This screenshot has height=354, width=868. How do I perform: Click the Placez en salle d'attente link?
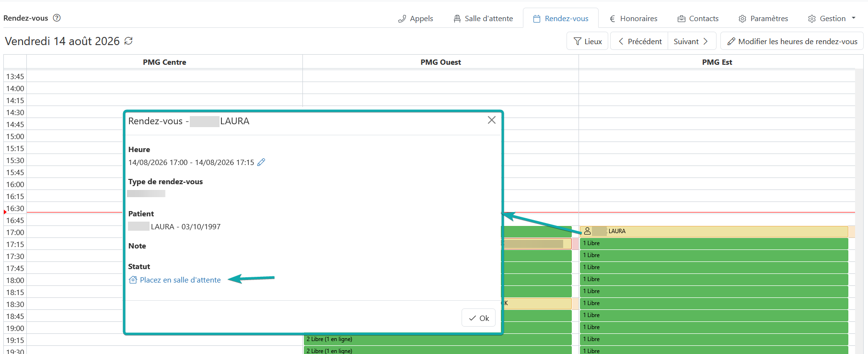click(x=180, y=280)
